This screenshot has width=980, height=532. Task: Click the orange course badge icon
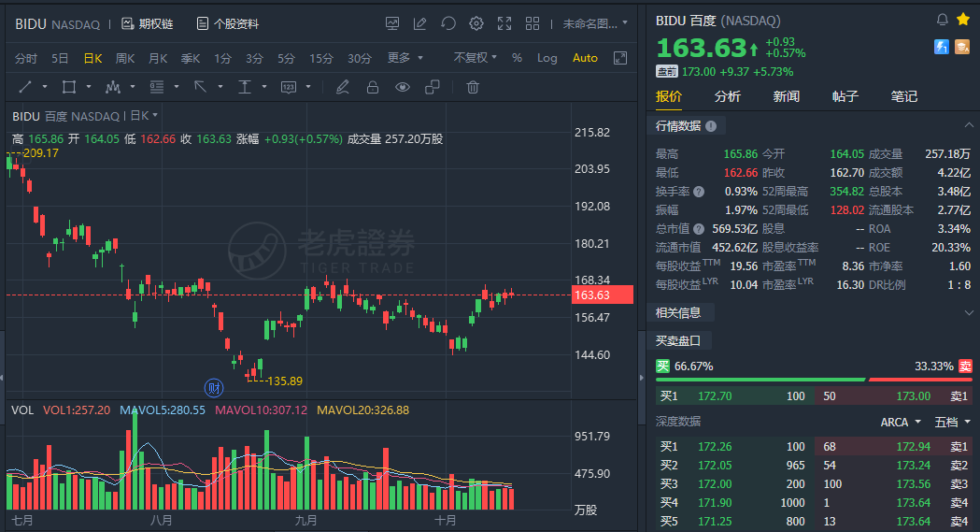point(962,46)
